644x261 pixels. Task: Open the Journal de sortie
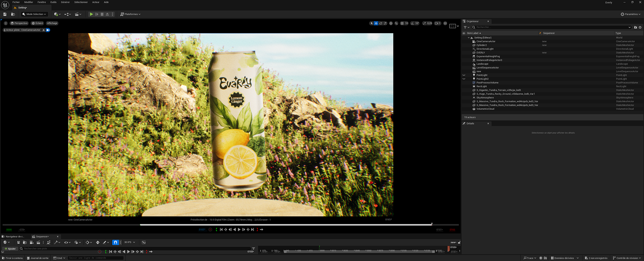(38, 258)
